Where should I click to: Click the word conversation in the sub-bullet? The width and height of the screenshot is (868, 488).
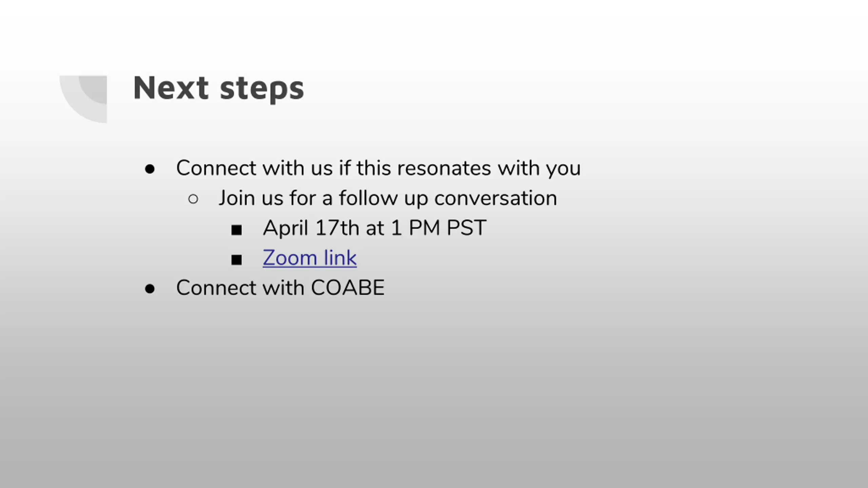(496, 198)
